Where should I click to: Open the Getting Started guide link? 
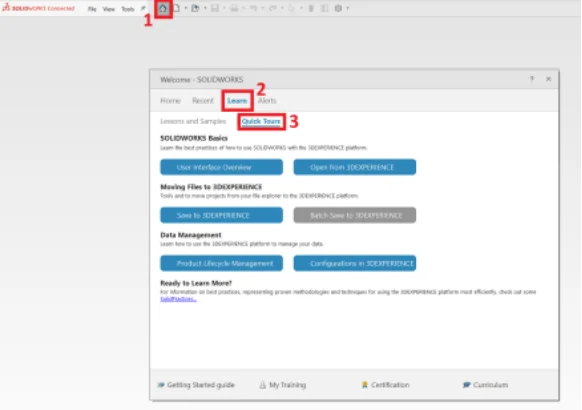pos(196,385)
